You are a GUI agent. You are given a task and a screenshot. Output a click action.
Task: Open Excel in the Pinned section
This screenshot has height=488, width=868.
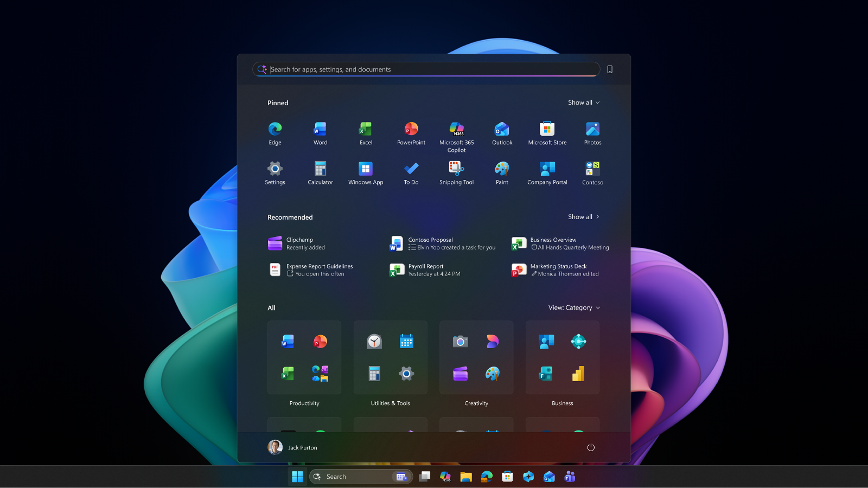click(x=366, y=133)
